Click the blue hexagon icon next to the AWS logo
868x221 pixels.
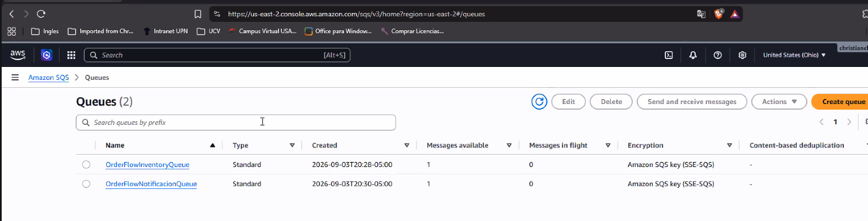tap(47, 55)
